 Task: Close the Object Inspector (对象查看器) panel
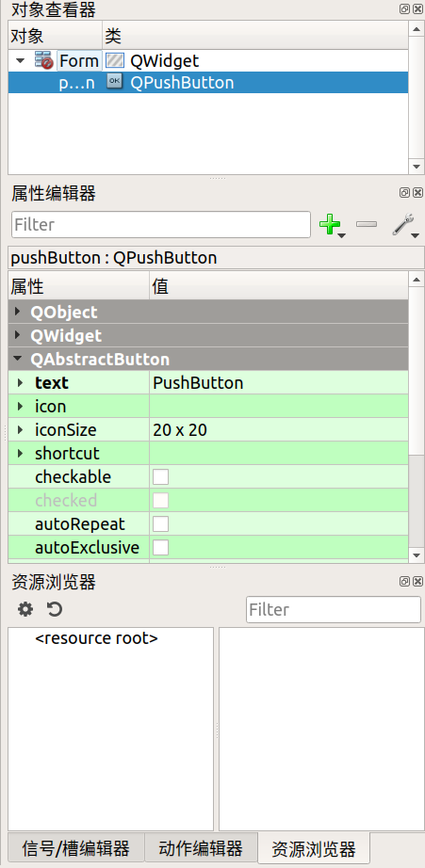point(417,8)
